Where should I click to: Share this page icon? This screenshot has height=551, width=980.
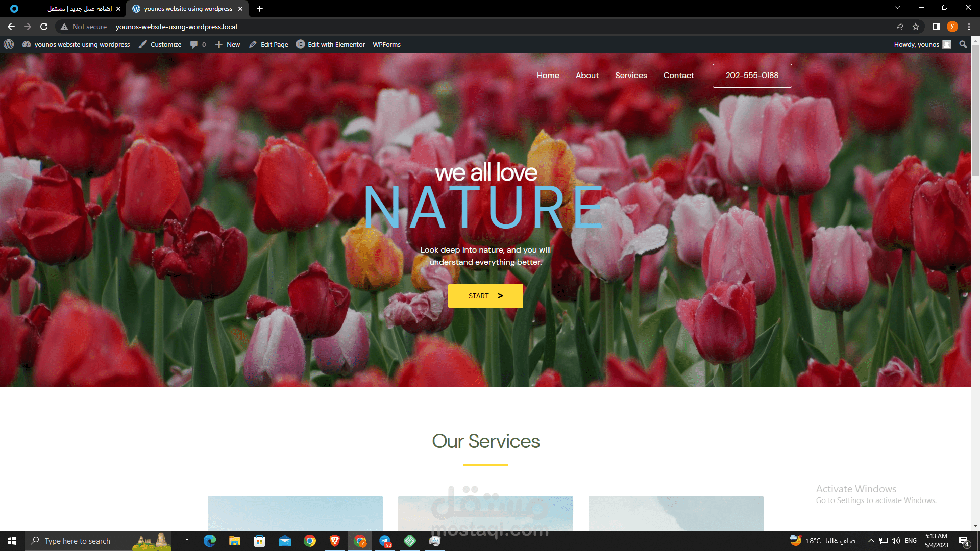(899, 27)
